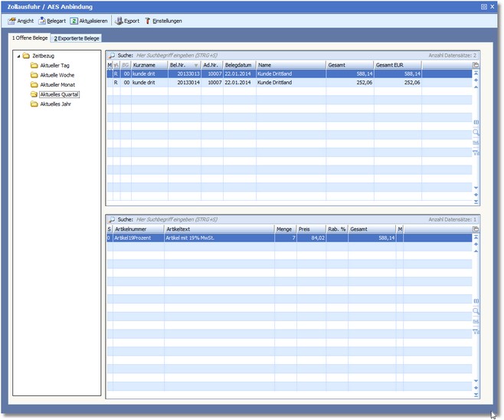Switch to the Exportierte Belege tab
The width and height of the screenshot is (504, 420).
(76, 38)
